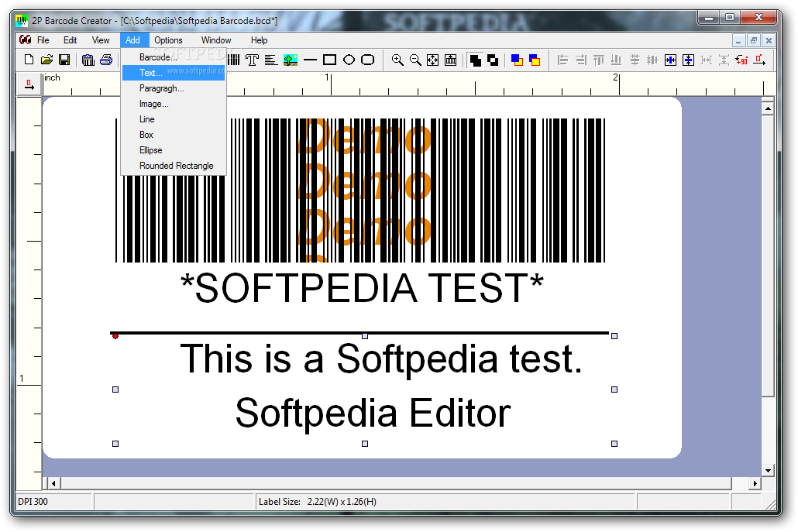
Task: Click the black squares Send to Back icon
Action: point(493,60)
